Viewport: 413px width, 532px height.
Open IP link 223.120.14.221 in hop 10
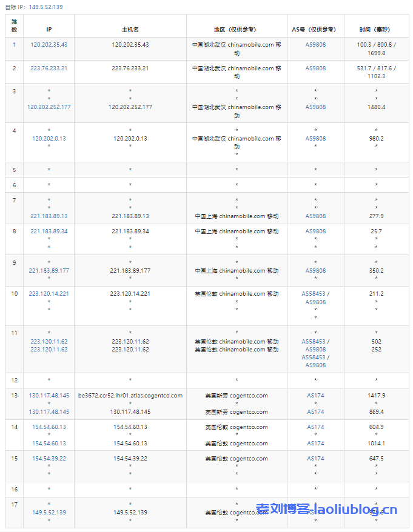pyautogui.click(x=49, y=294)
